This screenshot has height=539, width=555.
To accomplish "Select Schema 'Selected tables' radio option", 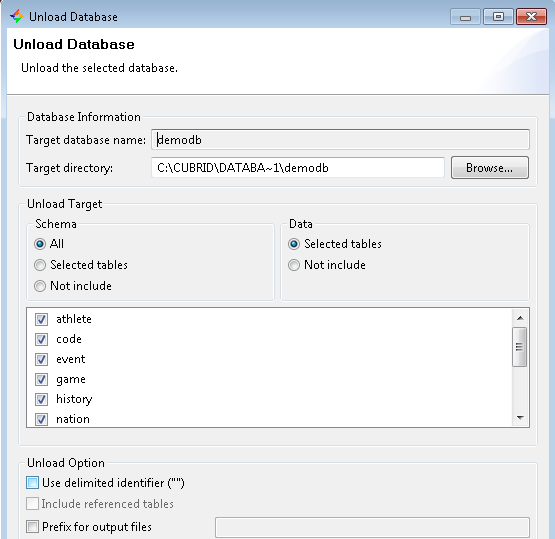I will coord(40,265).
